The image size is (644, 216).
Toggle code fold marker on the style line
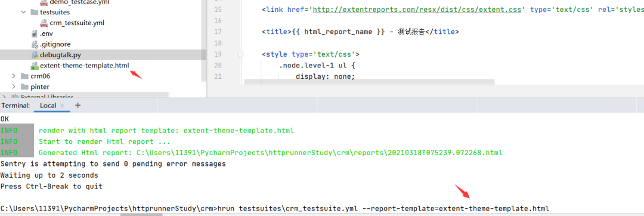point(241,54)
